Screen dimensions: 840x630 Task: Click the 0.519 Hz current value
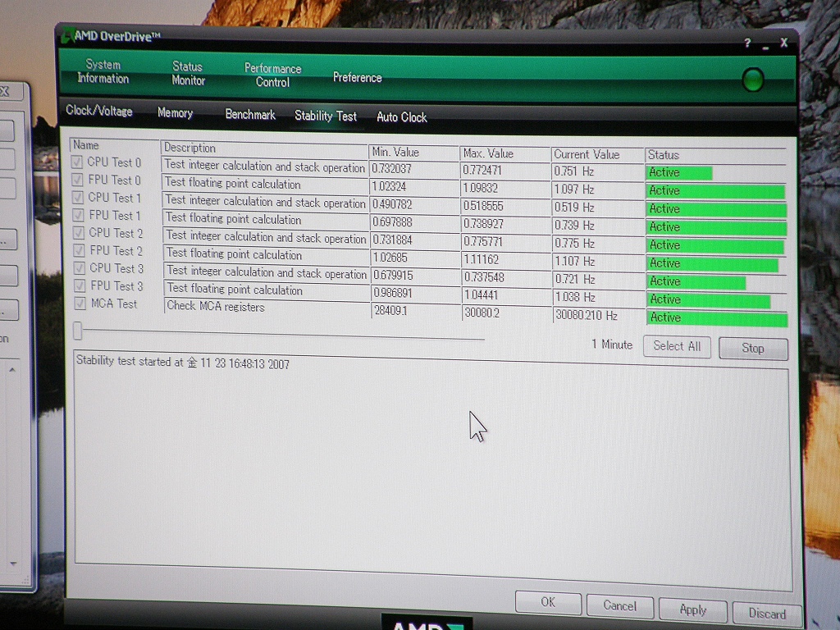pos(574,208)
